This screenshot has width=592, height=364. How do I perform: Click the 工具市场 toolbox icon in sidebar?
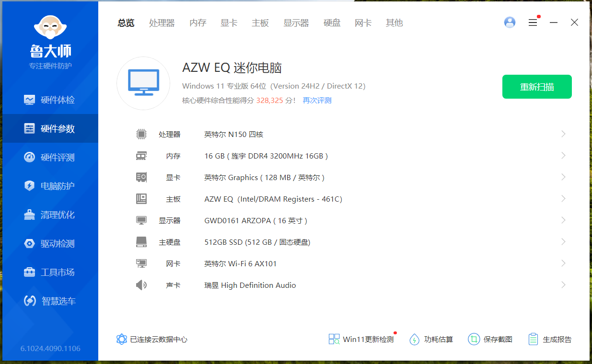(30, 272)
